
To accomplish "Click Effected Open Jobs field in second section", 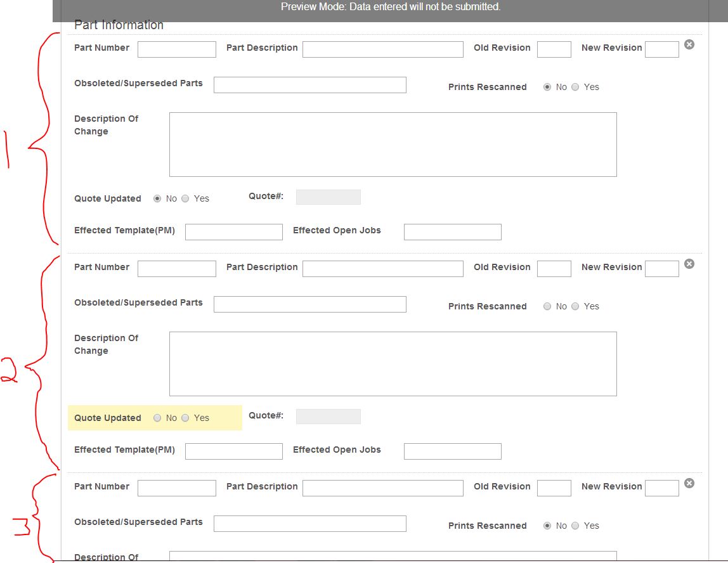I will click(x=452, y=451).
